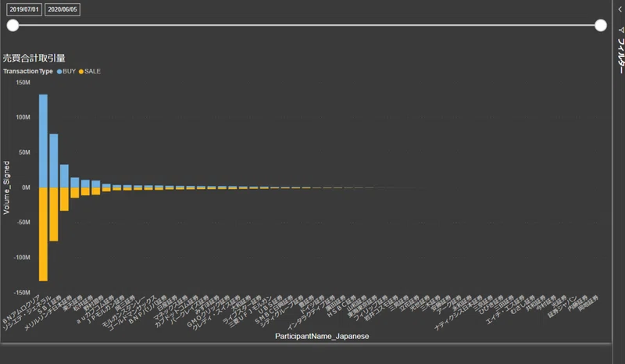The width and height of the screenshot is (625, 364).
Task: Click the -150M y-axis value
Action: pos(22,292)
